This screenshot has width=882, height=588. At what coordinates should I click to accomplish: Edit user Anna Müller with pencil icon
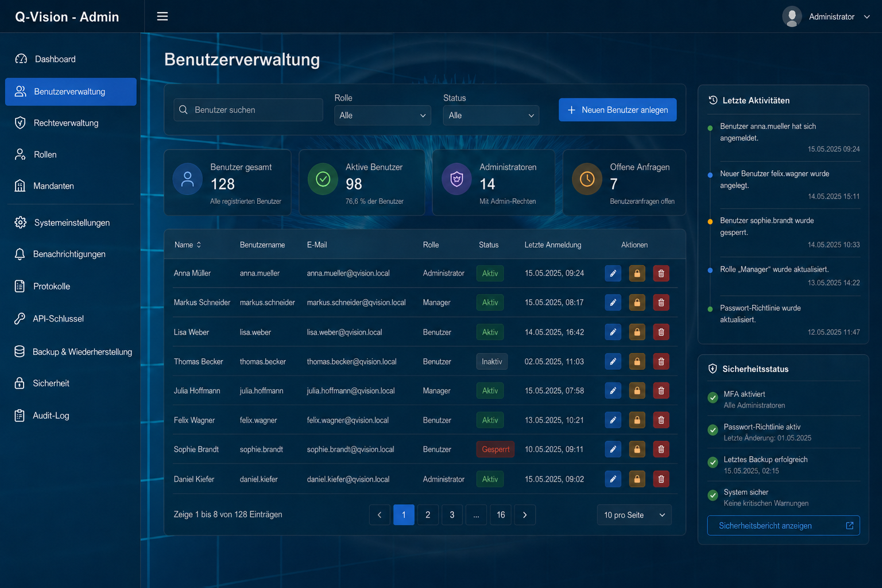click(613, 273)
